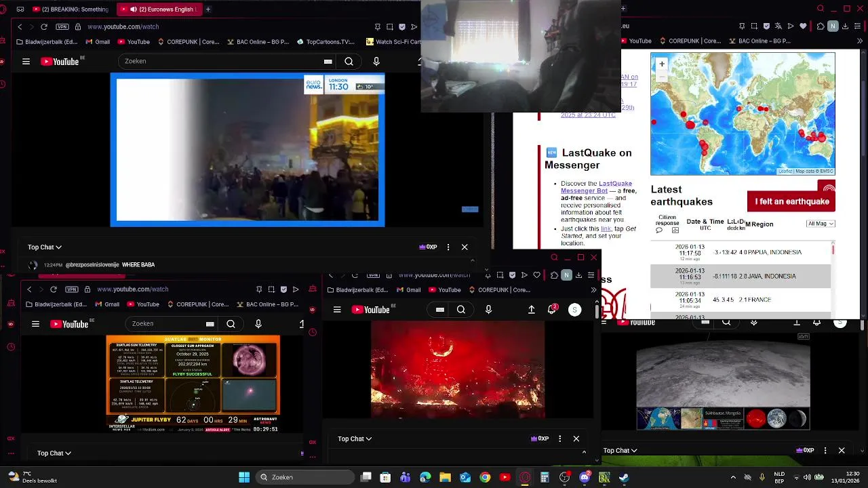
Task: Focus the Zoeken search field in Euronews window
Action: [220, 61]
